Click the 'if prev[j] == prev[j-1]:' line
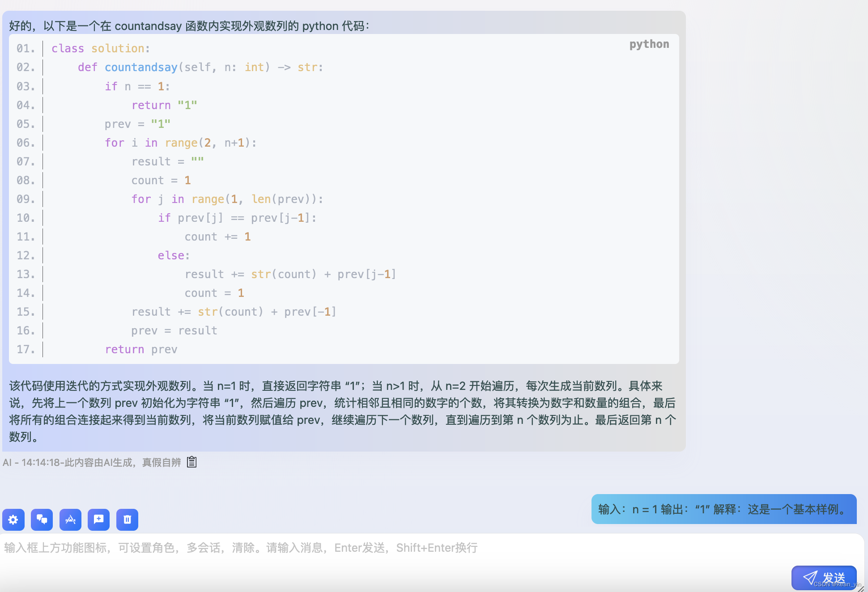Image resolution: width=868 pixels, height=592 pixels. point(237,218)
